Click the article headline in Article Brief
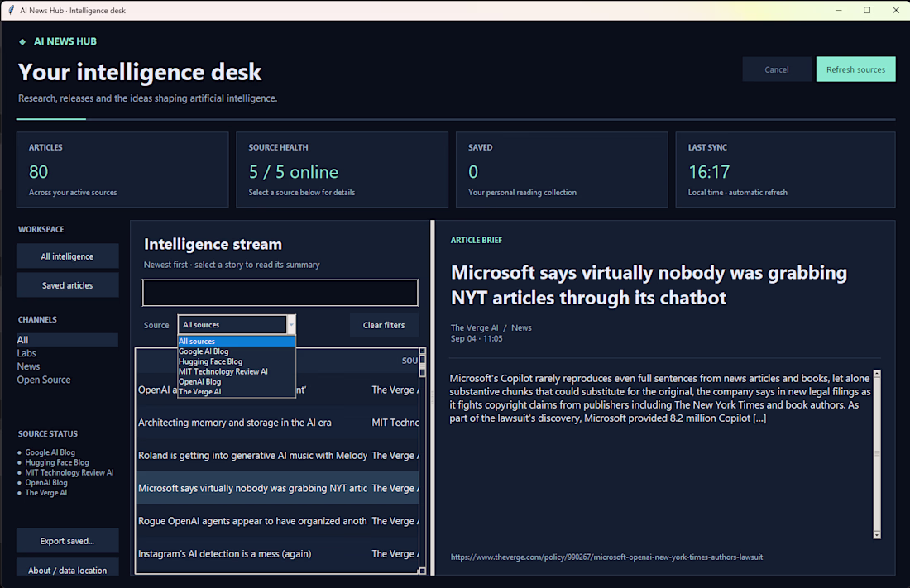Image resolution: width=910 pixels, height=588 pixels. click(649, 285)
